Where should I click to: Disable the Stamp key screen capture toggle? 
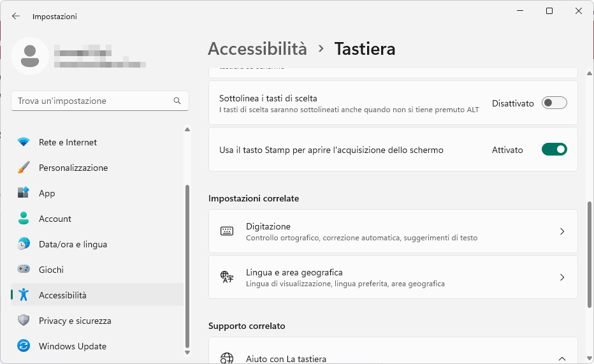pos(554,149)
